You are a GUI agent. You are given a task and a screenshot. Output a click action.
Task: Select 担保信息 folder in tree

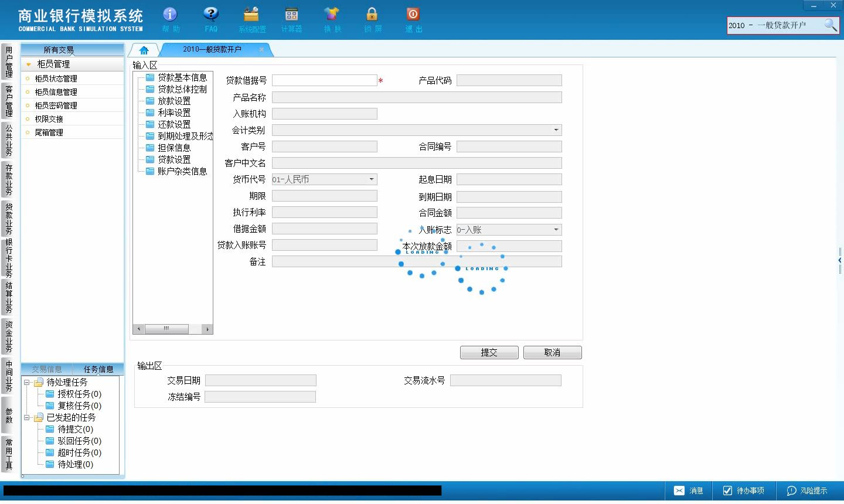pyautogui.click(x=168, y=148)
